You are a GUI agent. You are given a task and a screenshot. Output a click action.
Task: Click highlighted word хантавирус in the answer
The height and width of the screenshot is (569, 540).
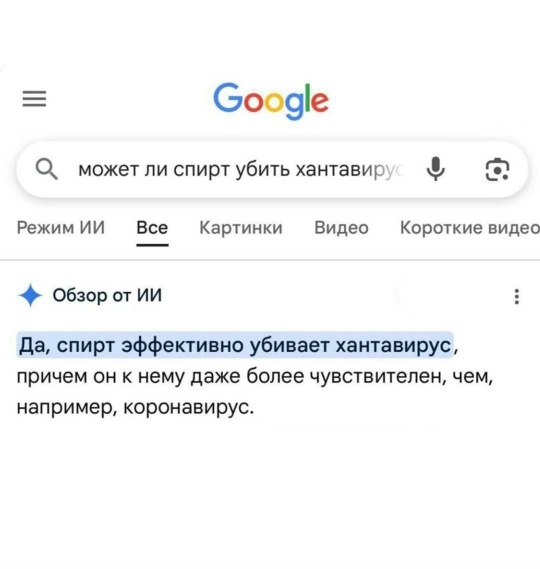point(393,345)
